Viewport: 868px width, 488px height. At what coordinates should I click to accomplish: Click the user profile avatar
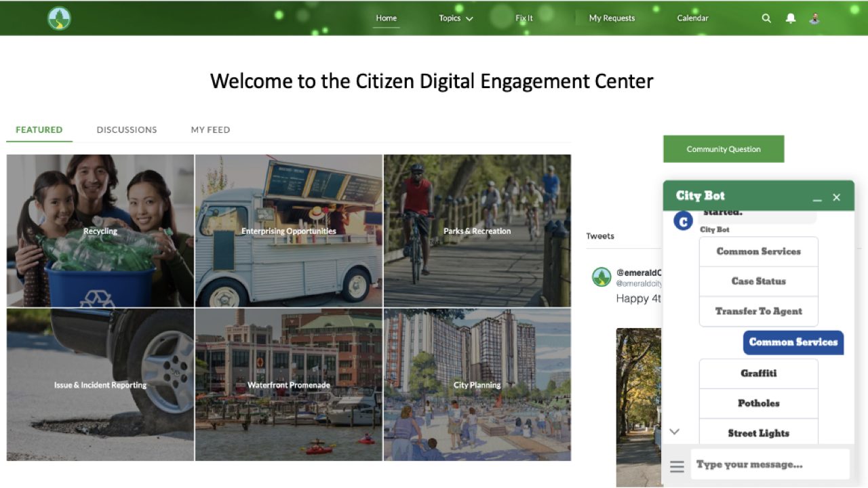click(814, 18)
